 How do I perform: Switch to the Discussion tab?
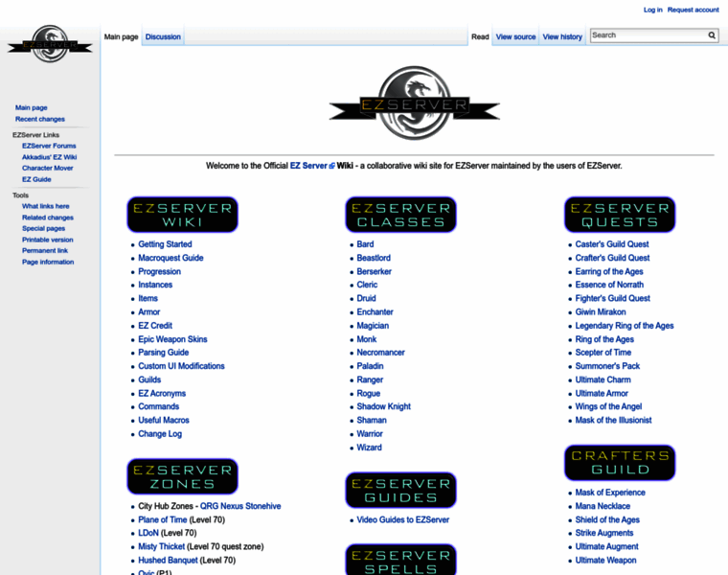pyautogui.click(x=163, y=36)
